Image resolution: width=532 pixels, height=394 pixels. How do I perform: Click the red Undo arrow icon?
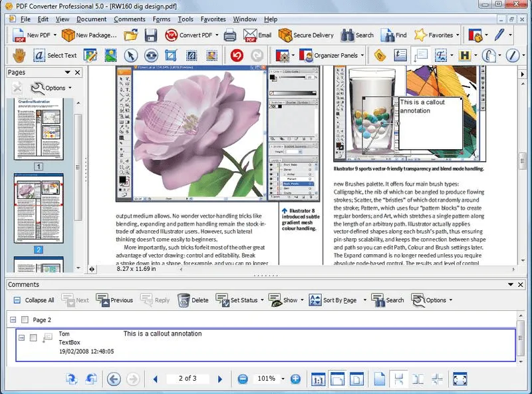pyautogui.click(x=236, y=55)
